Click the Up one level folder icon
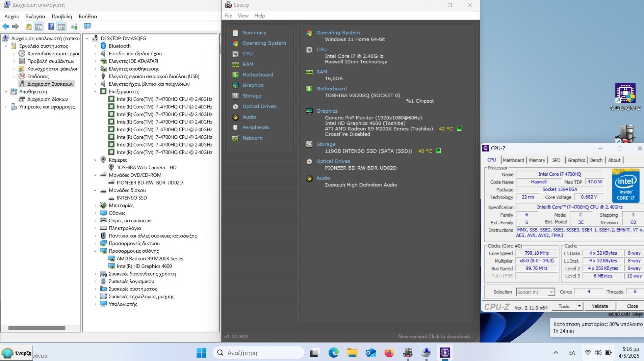Screen dimensions: 644x361 coord(28,26)
